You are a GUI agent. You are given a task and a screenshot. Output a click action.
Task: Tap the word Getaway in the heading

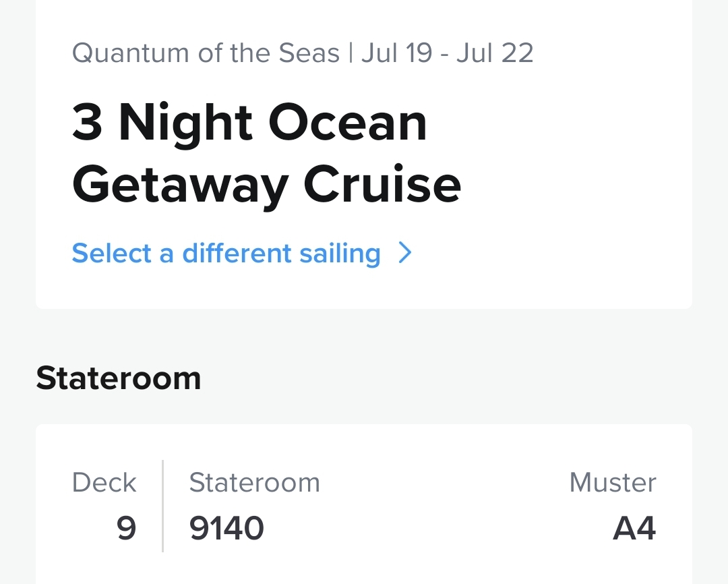[181, 185]
